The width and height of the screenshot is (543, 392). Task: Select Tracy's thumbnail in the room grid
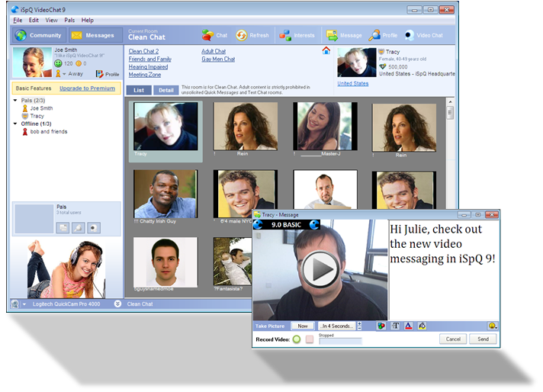[165, 127]
